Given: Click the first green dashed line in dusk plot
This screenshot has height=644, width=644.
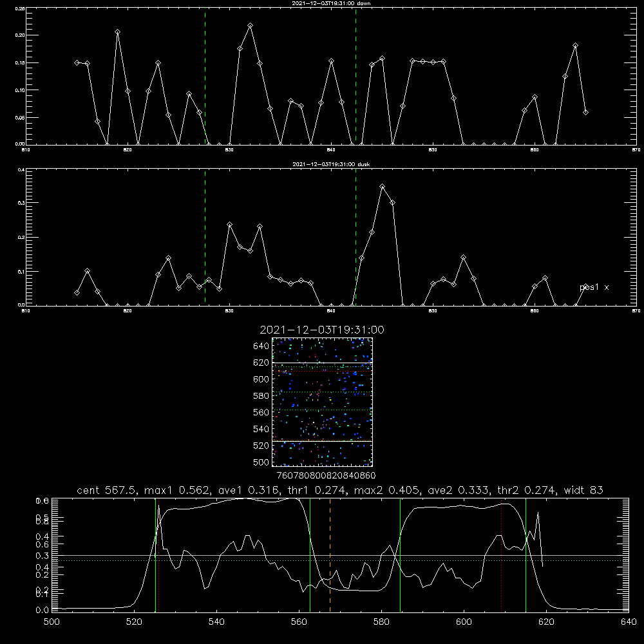Looking at the screenshot, I should click(205, 238).
